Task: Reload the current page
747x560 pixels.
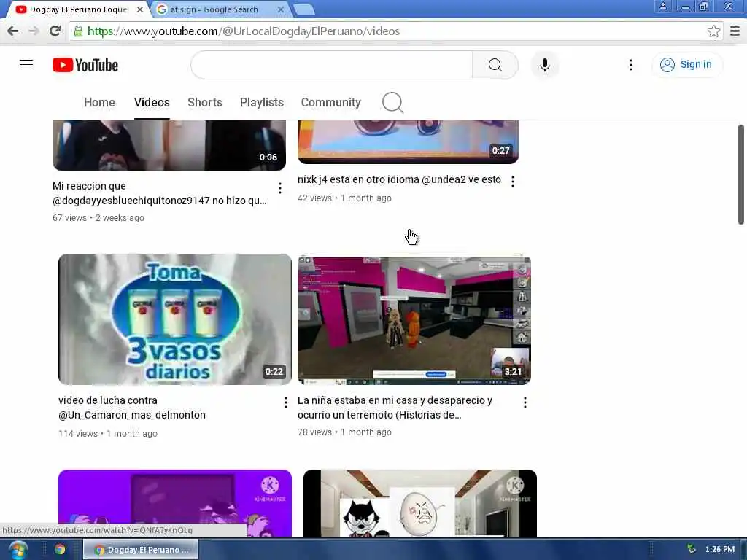Action: 55,31
